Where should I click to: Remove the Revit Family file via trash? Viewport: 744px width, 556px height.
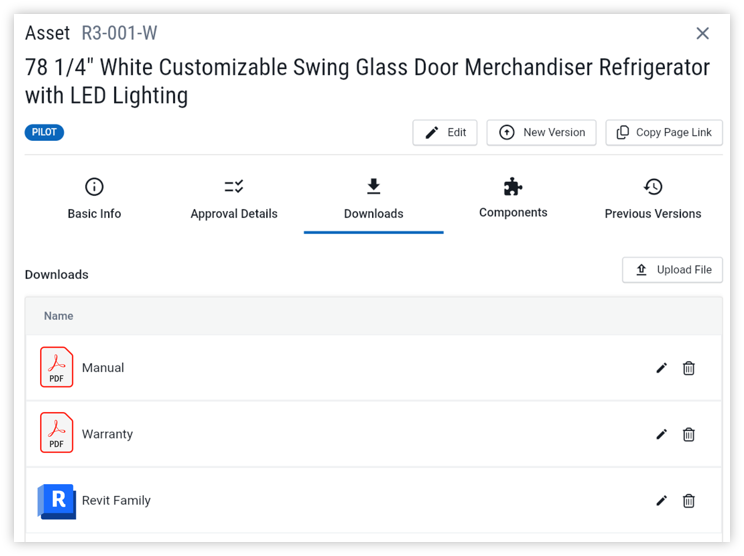point(689,500)
